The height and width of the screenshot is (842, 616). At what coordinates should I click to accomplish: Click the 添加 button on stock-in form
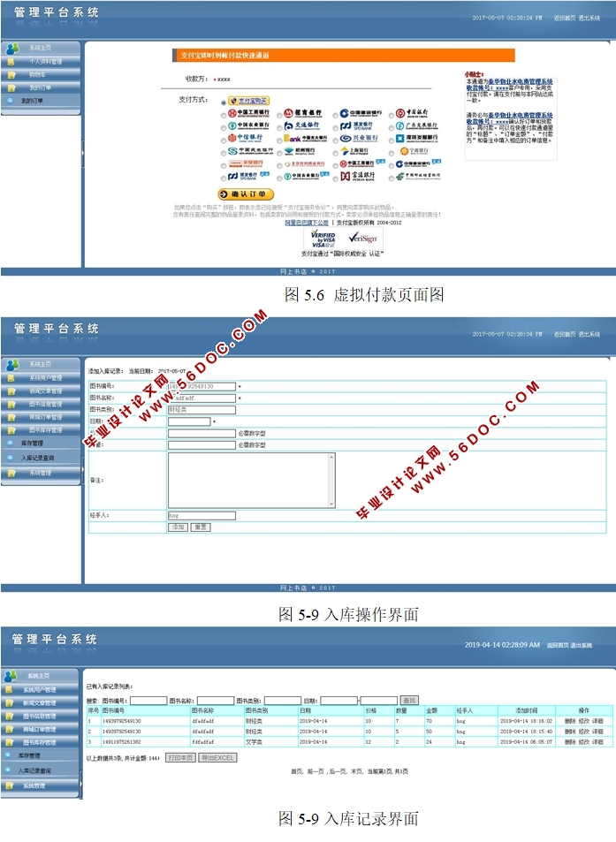[x=179, y=527]
